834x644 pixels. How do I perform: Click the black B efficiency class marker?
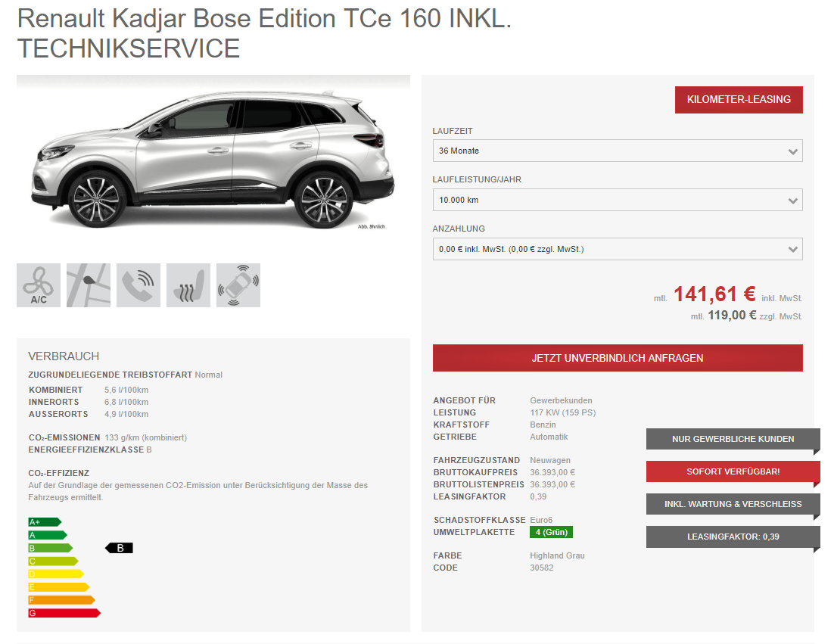click(x=119, y=548)
